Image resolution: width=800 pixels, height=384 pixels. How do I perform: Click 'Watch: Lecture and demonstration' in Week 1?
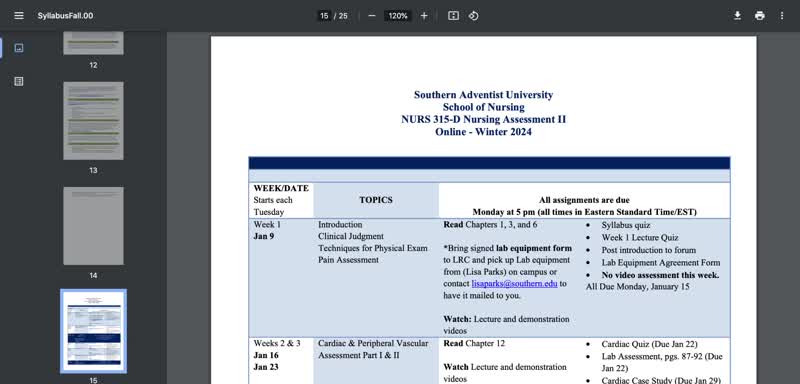506,319
